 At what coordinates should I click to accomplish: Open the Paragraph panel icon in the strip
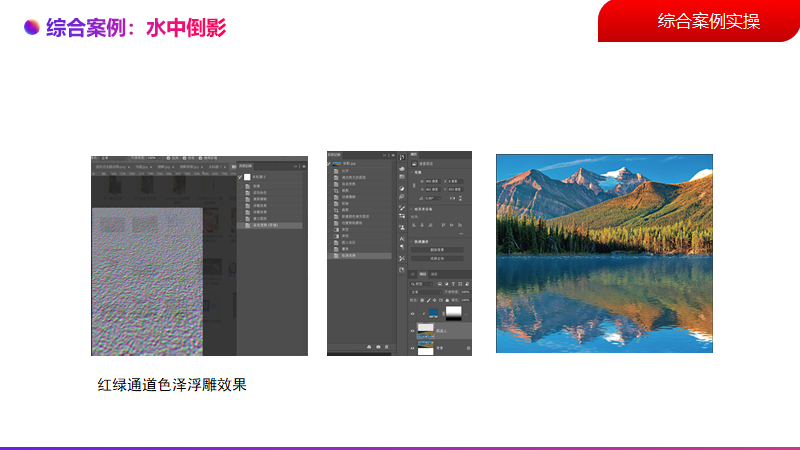(x=402, y=247)
